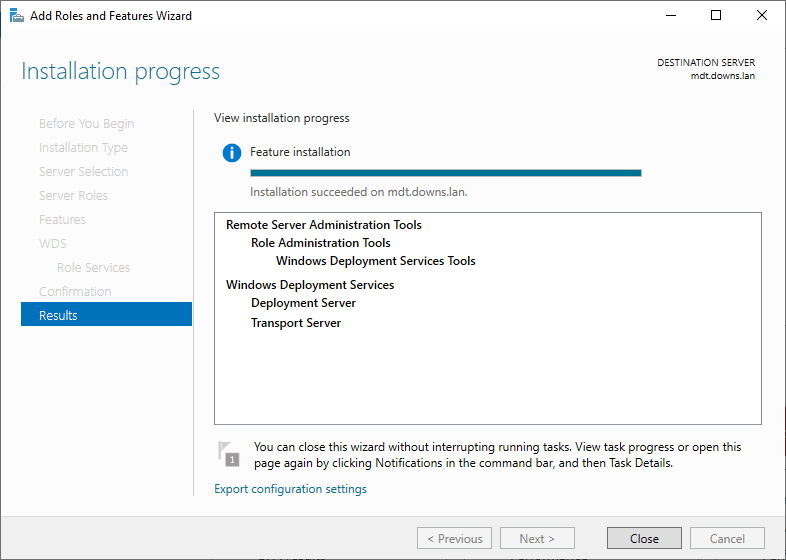Click the feature installation progress bar
This screenshot has width=786, height=560.
[445, 173]
